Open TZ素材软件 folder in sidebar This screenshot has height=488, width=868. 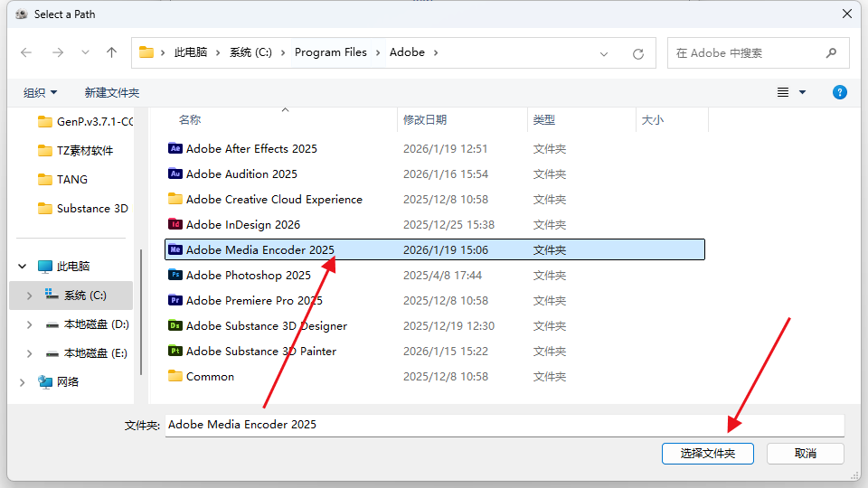point(76,151)
